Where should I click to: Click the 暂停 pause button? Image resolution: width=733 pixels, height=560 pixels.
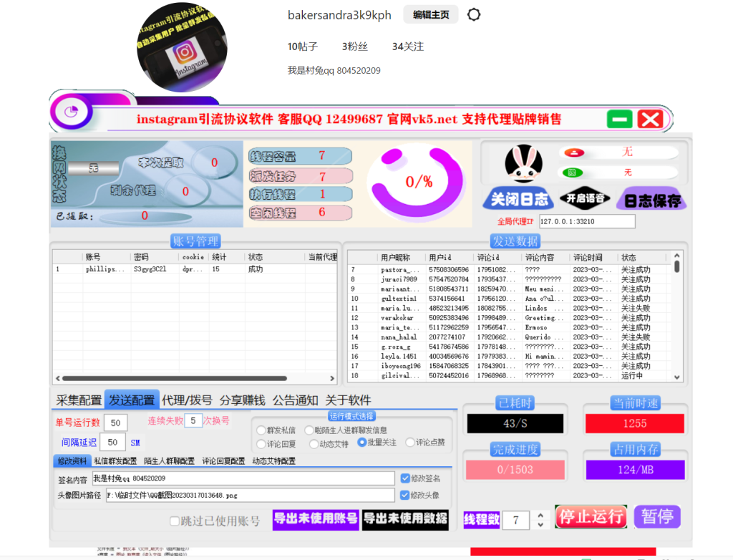pyautogui.click(x=656, y=516)
